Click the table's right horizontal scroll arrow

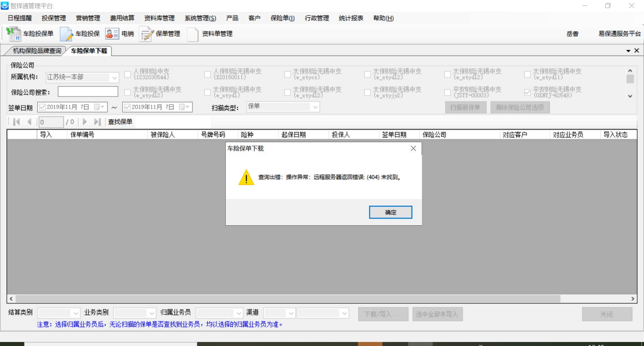click(x=633, y=299)
